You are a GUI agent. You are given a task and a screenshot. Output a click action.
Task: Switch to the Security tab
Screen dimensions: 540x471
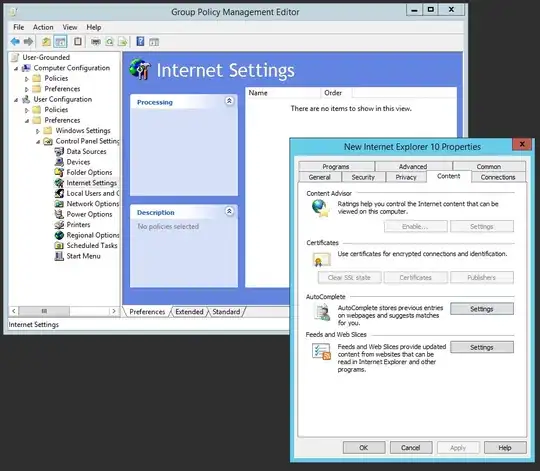click(363, 177)
